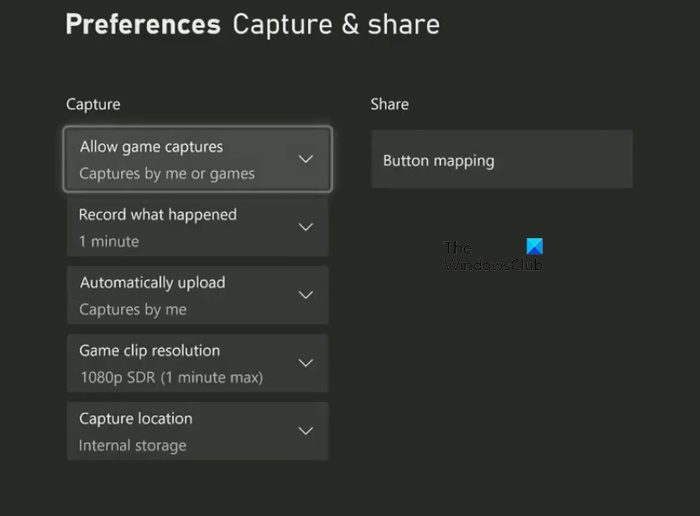Viewport: 700px width, 516px height.
Task: Open the Capture location dropdown
Action: click(197, 431)
